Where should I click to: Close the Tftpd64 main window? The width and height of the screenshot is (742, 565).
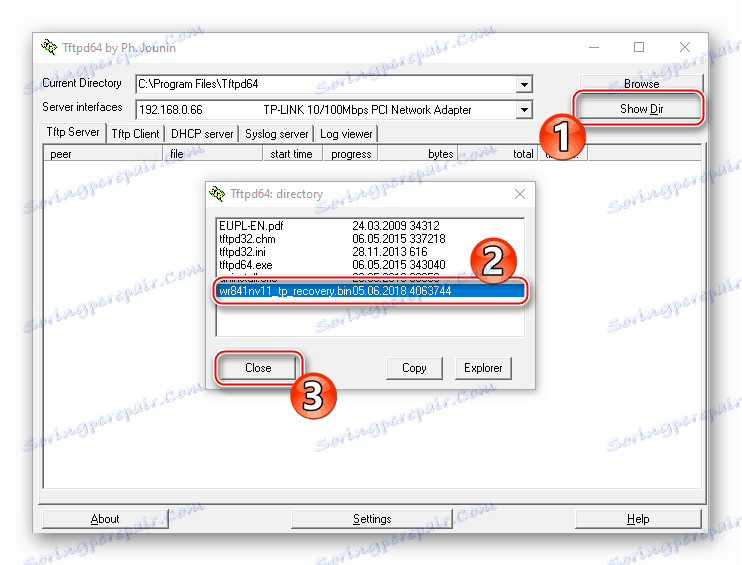click(x=684, y=47)
